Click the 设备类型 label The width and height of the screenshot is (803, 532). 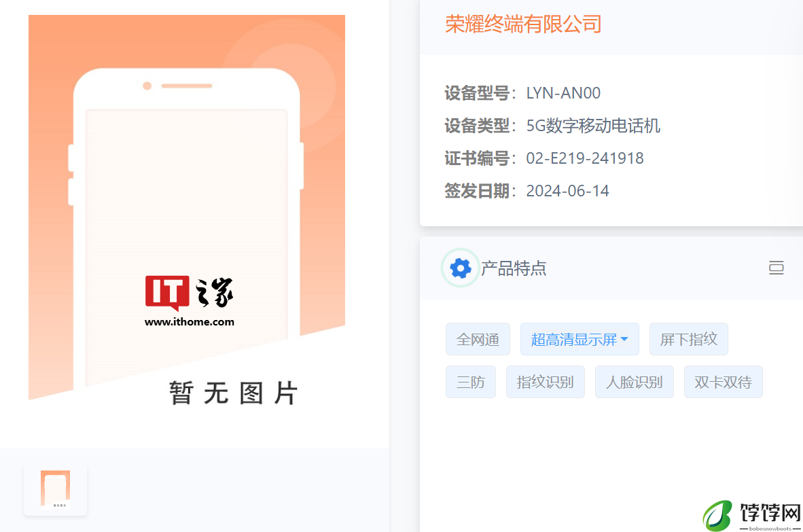pyautogui.click(x=477, y=126)
